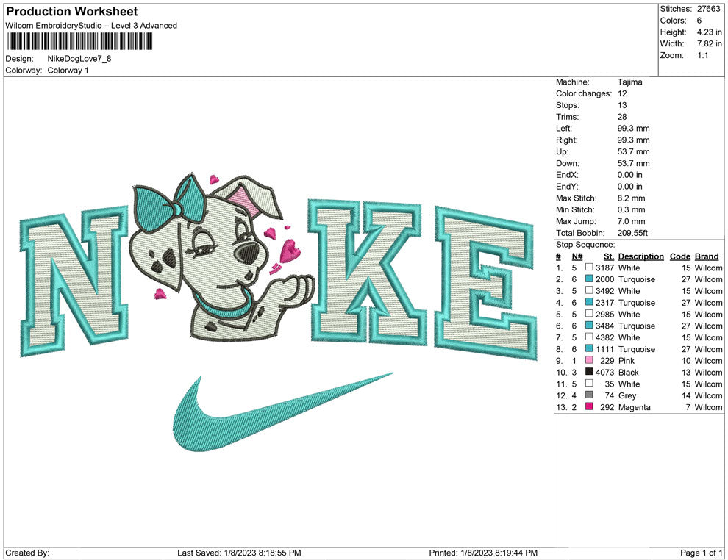Screen dimensions: 728x560
Task: Click the 'Description' column header
Action: tap(640, 256)
